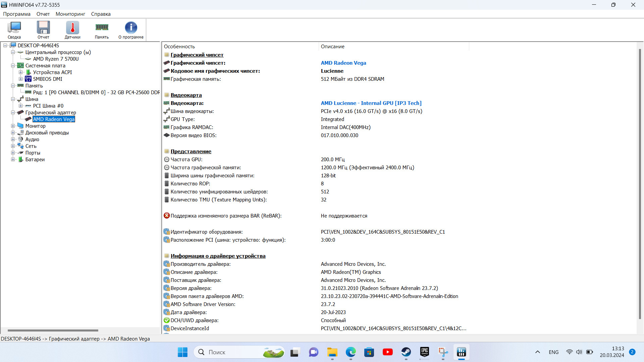Open the Датчики sensors toolbar icon
Image resolution: width=644 pixels, height=362 pixels.
[x=72, y=30]
